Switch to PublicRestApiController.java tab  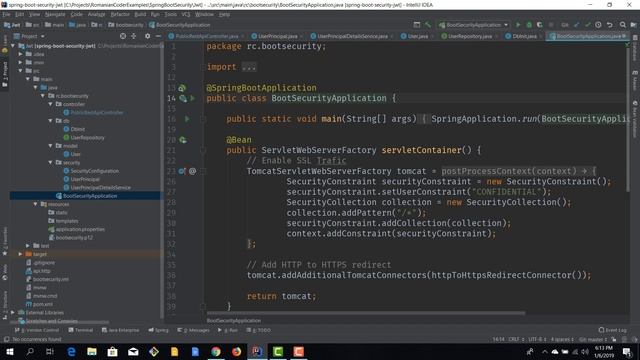point(207,36)
